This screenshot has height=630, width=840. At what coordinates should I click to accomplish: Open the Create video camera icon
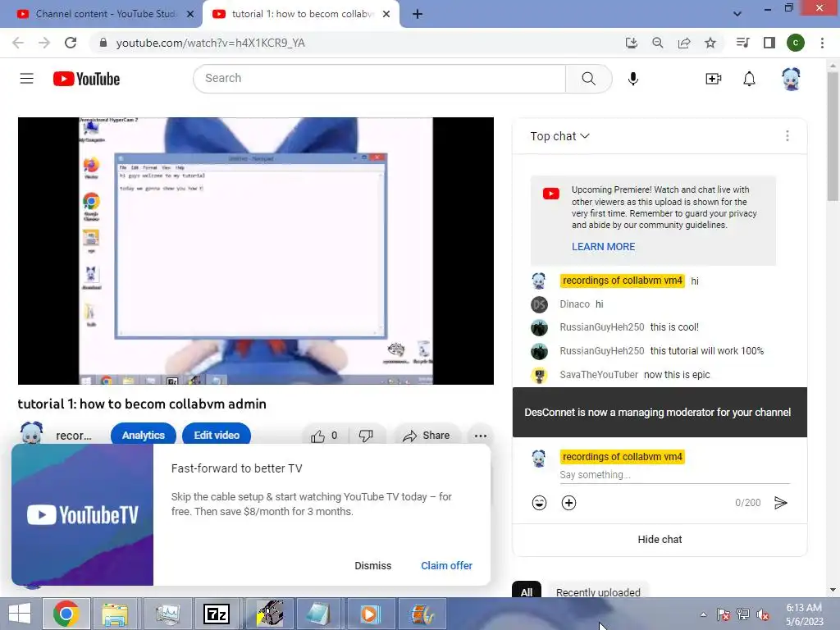click(x=713, y=79)
